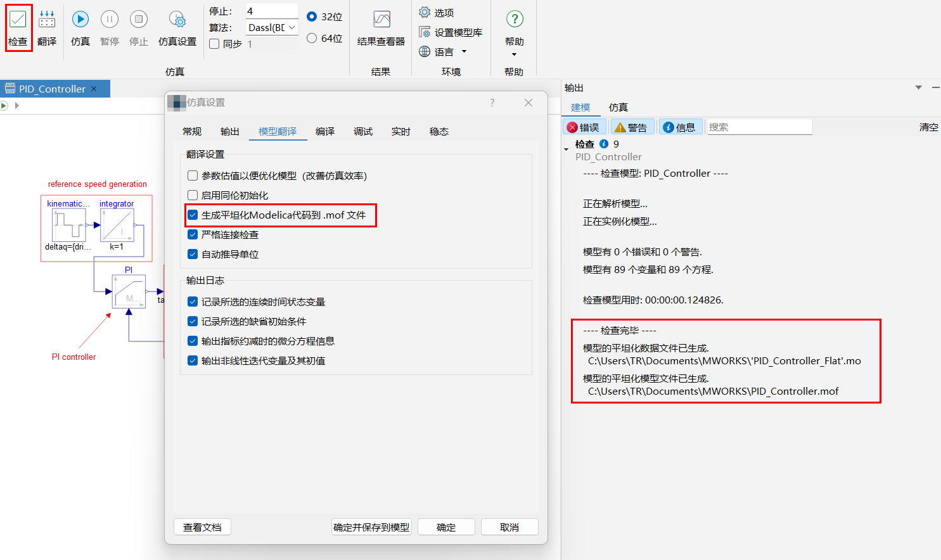Screen dimensions: 941x560
Task: Click the 取消 cancel button
Action: (x=509, y=527)
